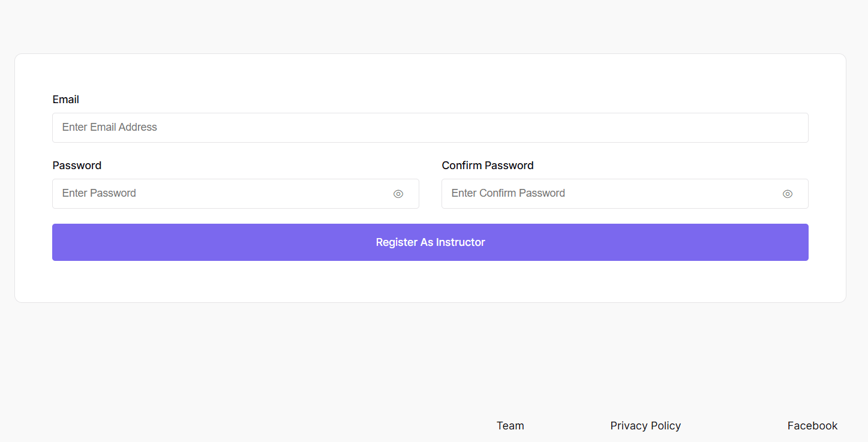Reveal typed characters in the Password box
The height and width of the screenshot is (442, 868).
point(398,194)
